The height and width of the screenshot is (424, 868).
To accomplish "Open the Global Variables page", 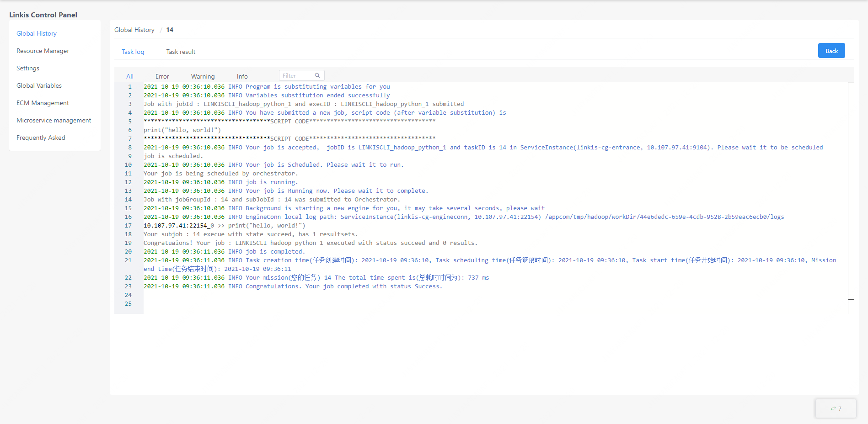I will (x=39, y=85).
